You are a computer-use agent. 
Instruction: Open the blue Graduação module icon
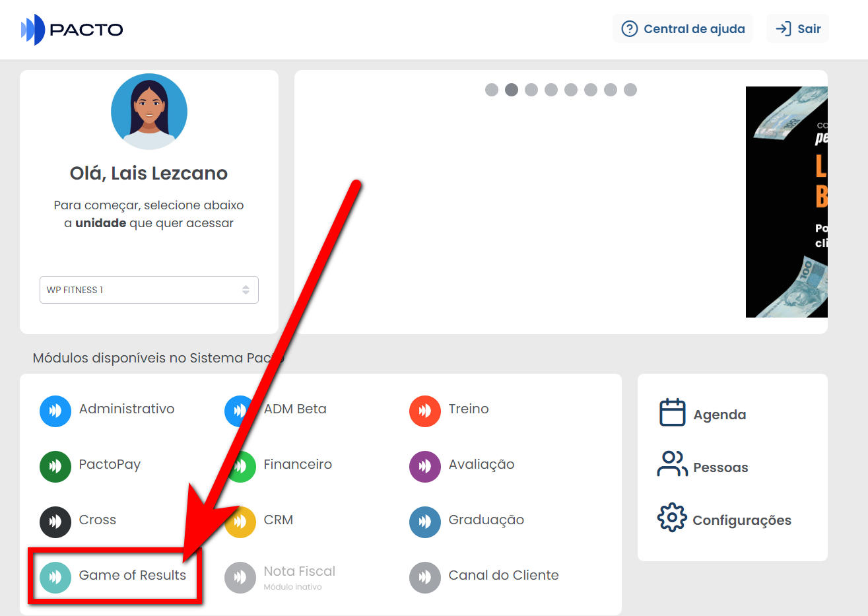[424, 522]
